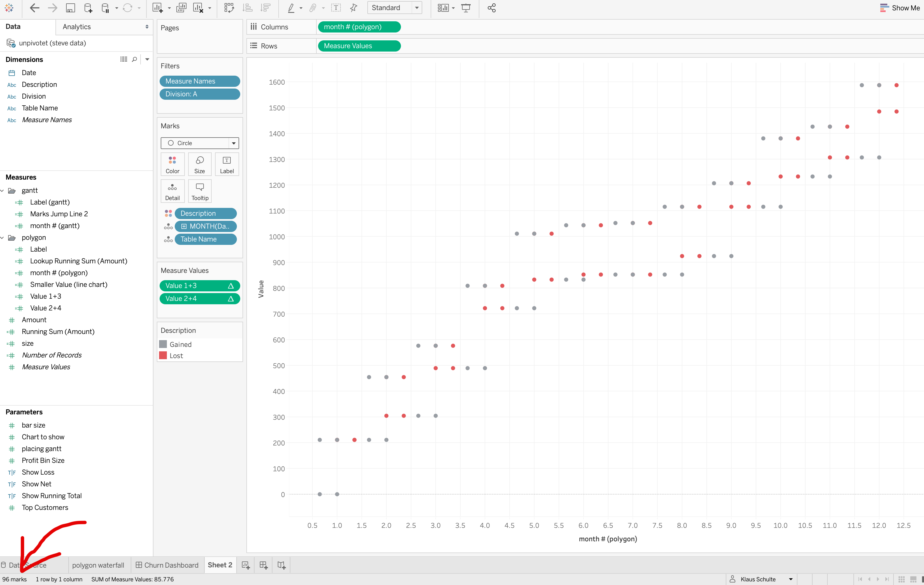Click the Duplicate sheet toolbar icon
Viewport: 924px width, 585px height.
[x=181, y=8]
